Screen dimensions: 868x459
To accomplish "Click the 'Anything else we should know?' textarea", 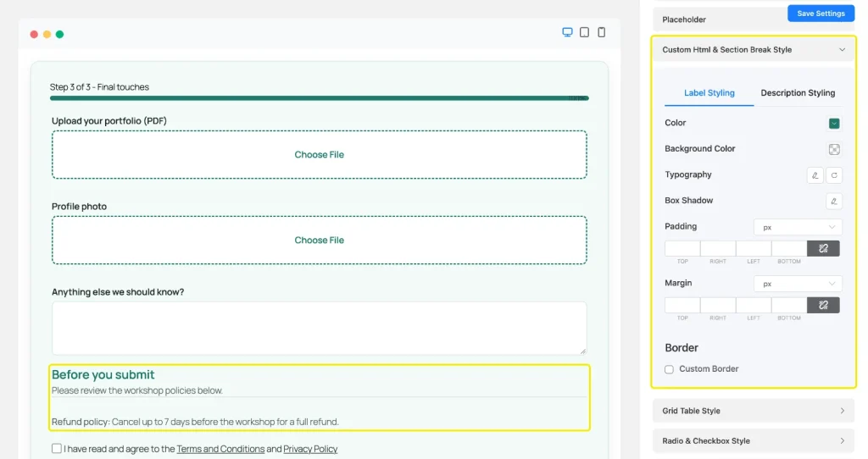I will [x=320, y=328].
